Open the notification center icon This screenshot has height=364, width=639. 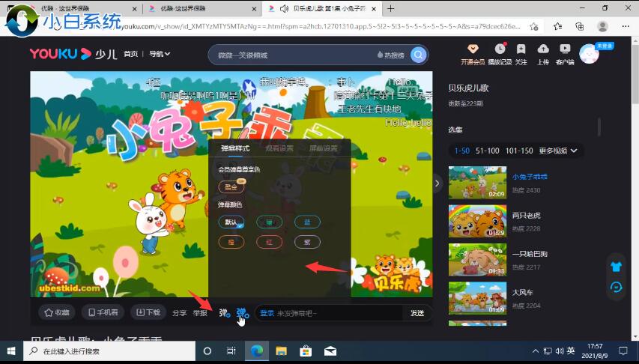(623, 351)
